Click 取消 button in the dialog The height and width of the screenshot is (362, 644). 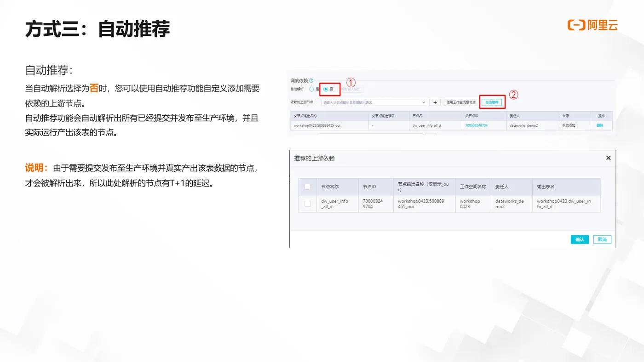pos(602,239)
